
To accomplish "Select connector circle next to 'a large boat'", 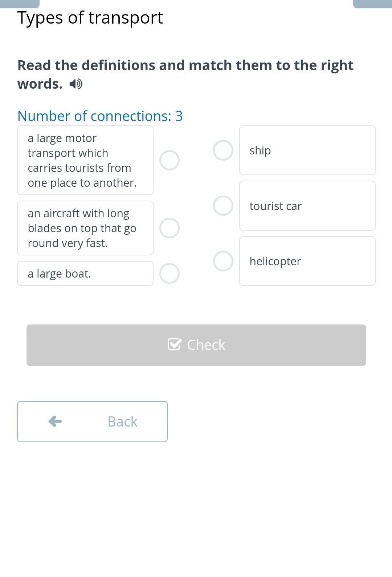I will tap(170, 274).
